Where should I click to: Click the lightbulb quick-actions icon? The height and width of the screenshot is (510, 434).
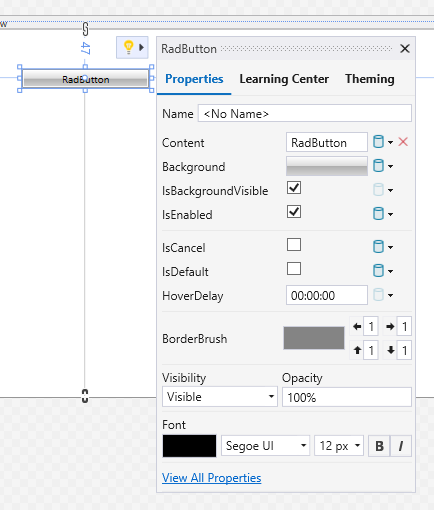(128, 47)
